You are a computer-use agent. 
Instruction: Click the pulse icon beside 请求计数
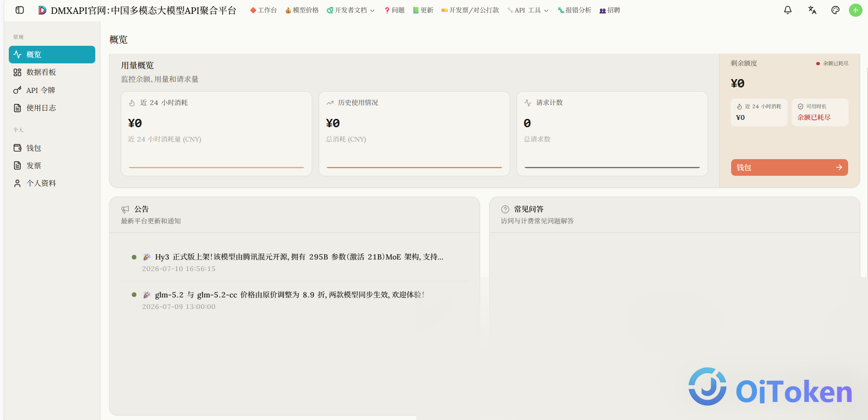(528, 103)
